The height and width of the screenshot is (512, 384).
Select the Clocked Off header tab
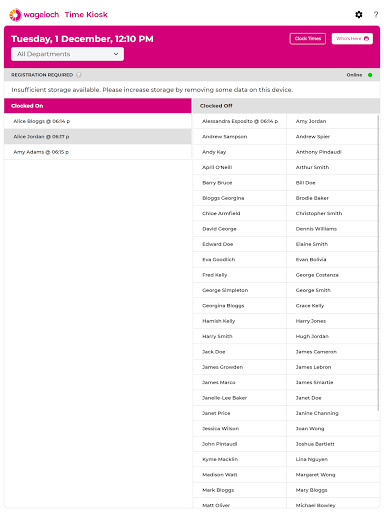tap(286, 106)
